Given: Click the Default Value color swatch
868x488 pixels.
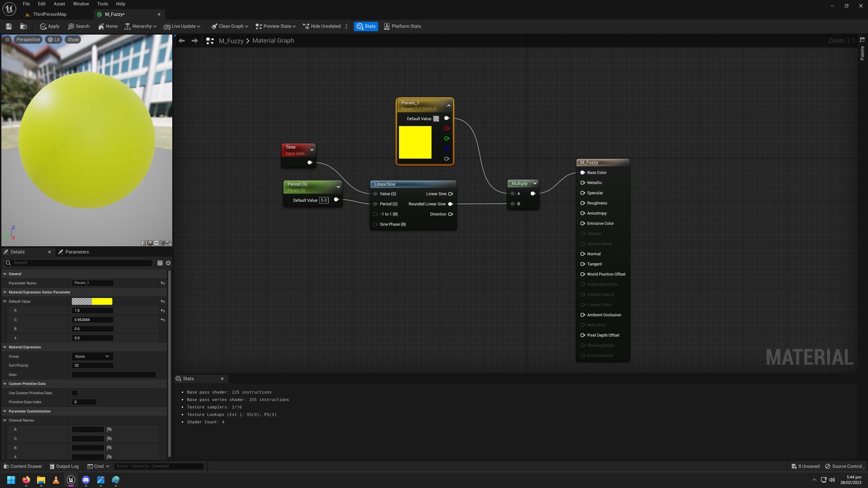Looking at the screenshot, I should click(92, 301).
